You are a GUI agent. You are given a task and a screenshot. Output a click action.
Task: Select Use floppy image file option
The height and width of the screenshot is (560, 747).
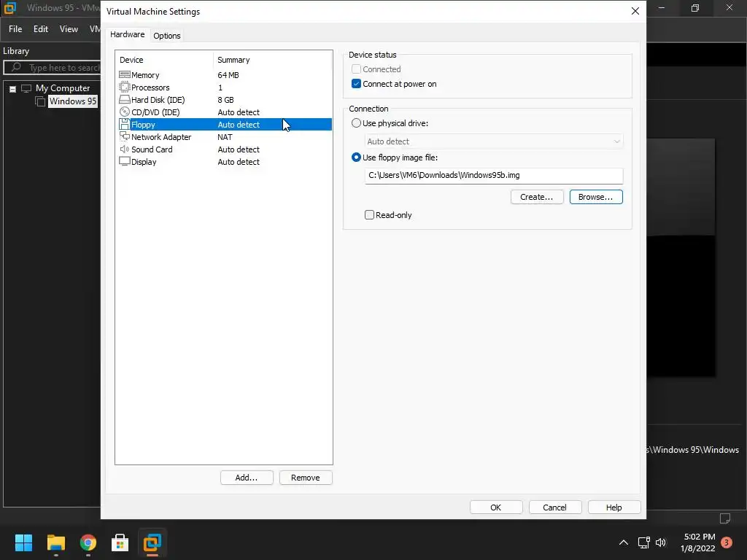[356, 157]
